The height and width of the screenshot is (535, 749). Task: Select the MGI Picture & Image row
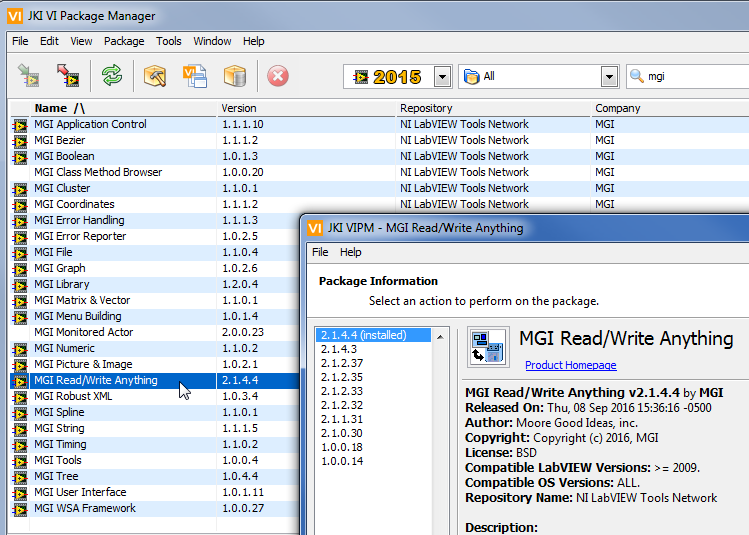pos(155,364)
